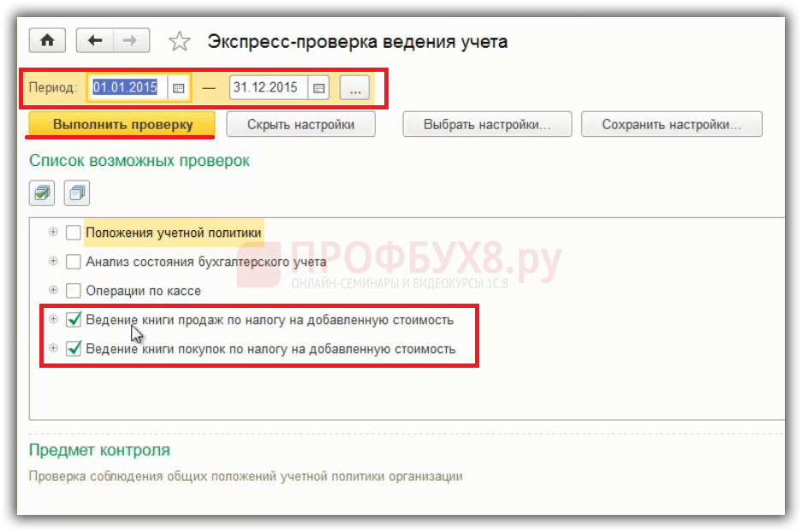Check all items icon in list toolbar

pyautogui.click(x=42, y=193)
